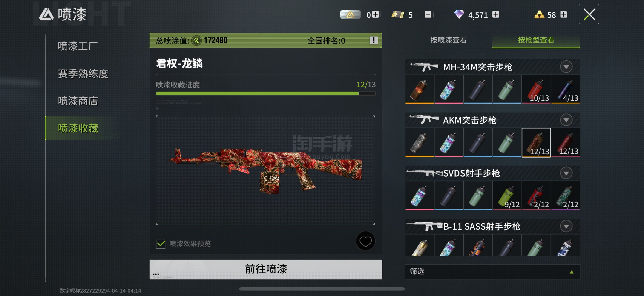Screen dimensions: 644x296
Task: Click the AKM dragon-scale weapon preview
Action: coord(265,170)
